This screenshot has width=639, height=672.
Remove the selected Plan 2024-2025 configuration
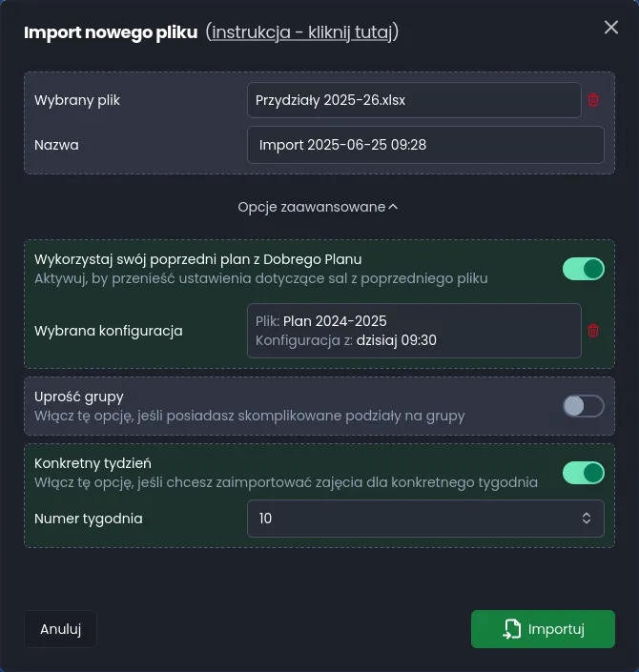[593, 331]
